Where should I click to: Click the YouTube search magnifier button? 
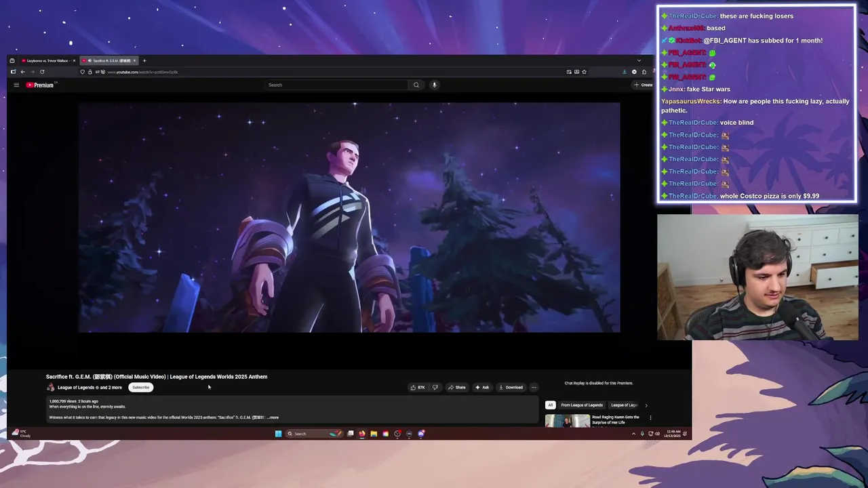(x=416, y=85)
